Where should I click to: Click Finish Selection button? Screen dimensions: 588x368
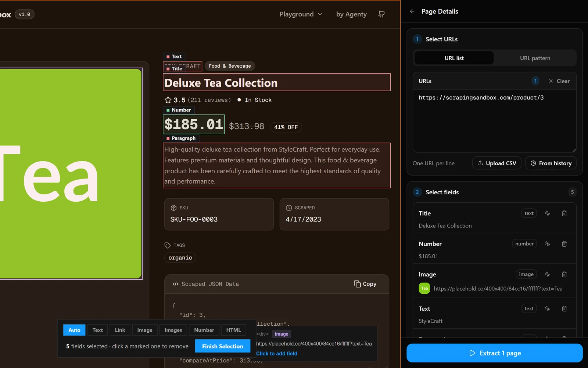[x=222, y=346]
